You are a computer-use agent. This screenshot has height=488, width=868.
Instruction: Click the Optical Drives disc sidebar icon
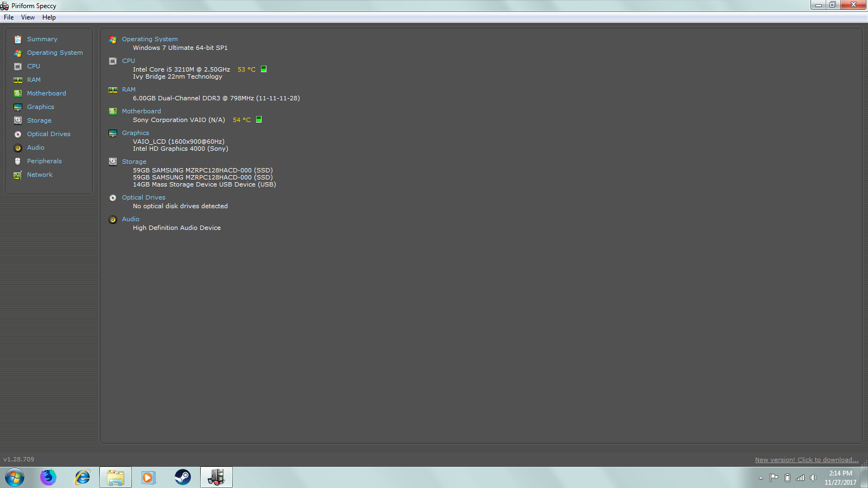point(18,134)
